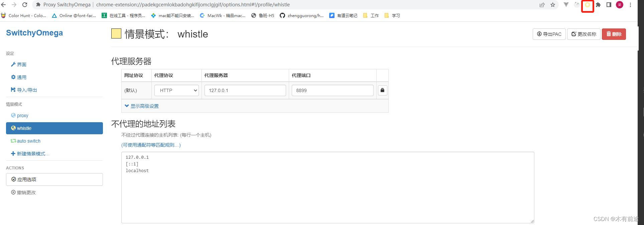Open the MacWk bookmark
644x225 pixels.
pyautogui.click(x=223, y=15)
